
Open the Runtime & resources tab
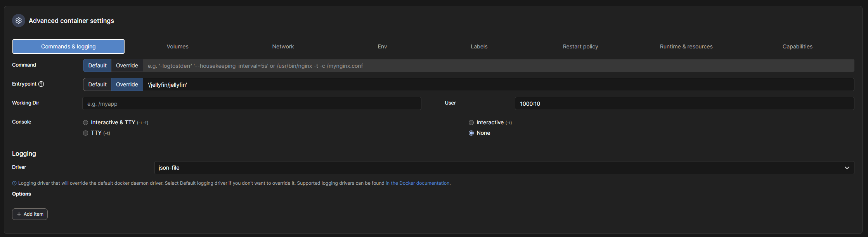686,46
